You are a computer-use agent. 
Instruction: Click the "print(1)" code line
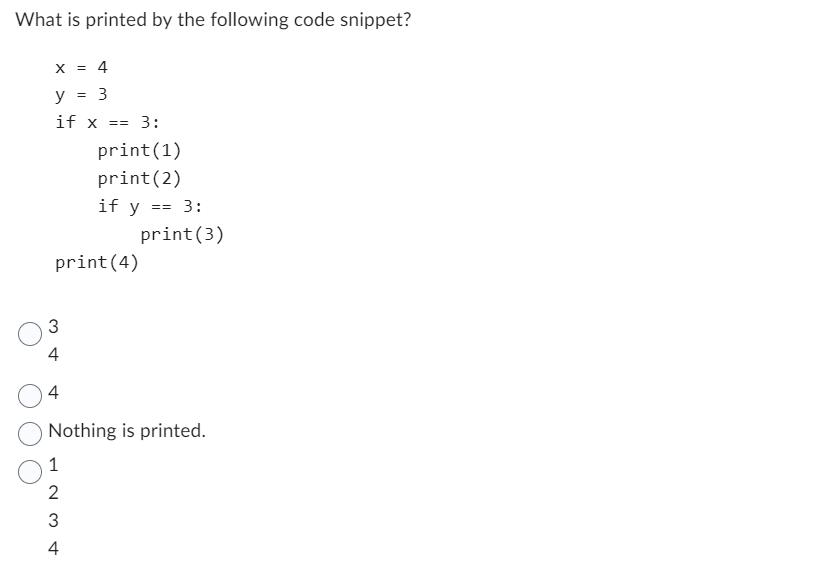(x=140, y=151)
